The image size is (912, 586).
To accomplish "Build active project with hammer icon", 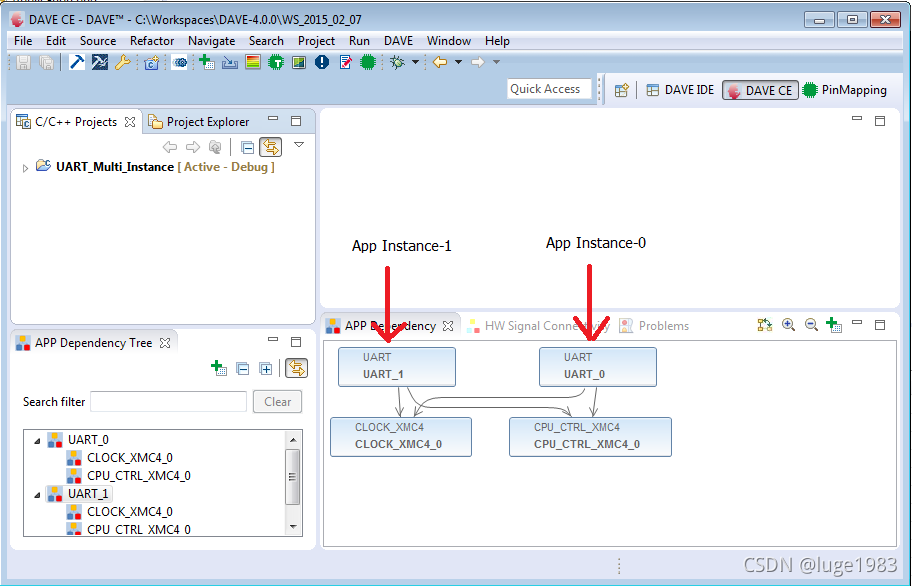I will click(x=77, y=62).
